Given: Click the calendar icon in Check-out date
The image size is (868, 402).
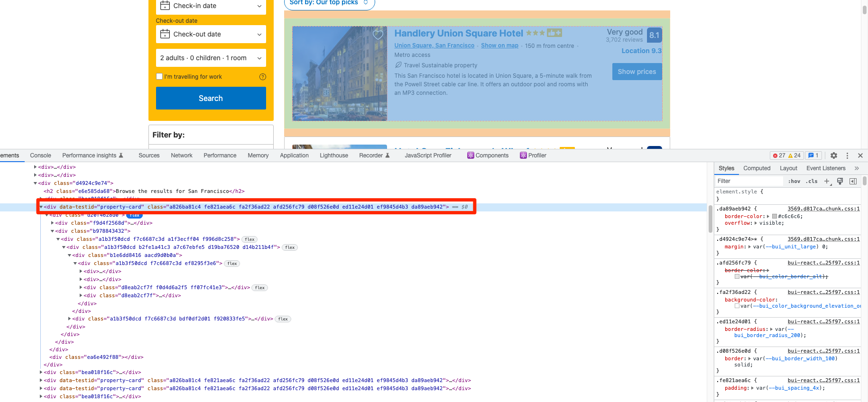Looking at the screenshot, I should [x=165, y=34].
